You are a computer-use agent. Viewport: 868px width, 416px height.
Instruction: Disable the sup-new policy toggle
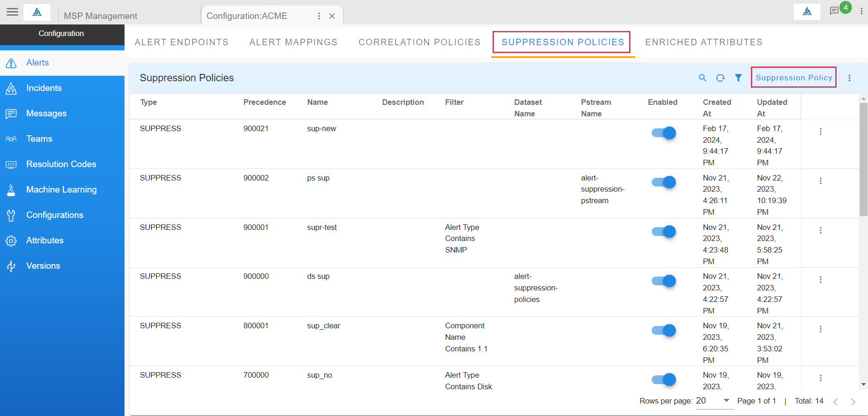pos(663,133)
